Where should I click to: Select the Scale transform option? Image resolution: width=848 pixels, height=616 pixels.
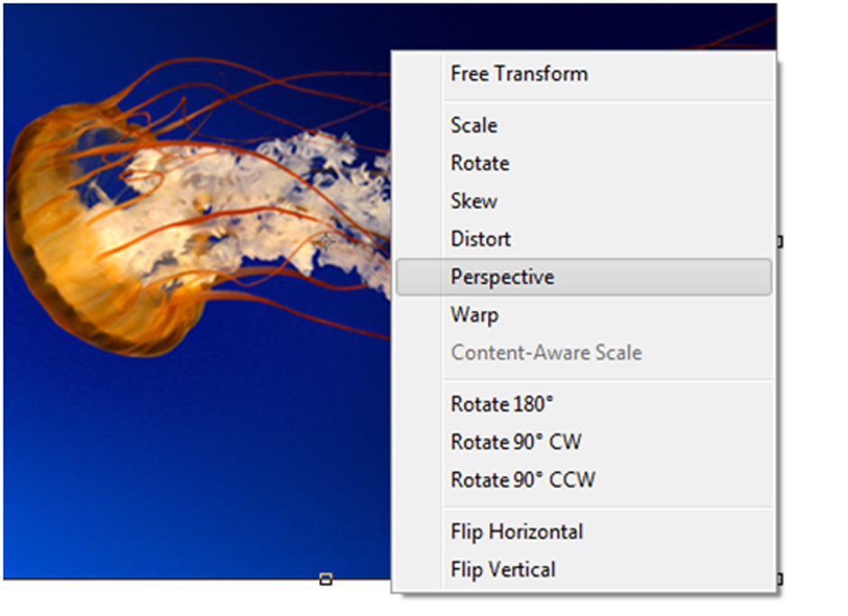pyautogui.click(x=584, y=125)
